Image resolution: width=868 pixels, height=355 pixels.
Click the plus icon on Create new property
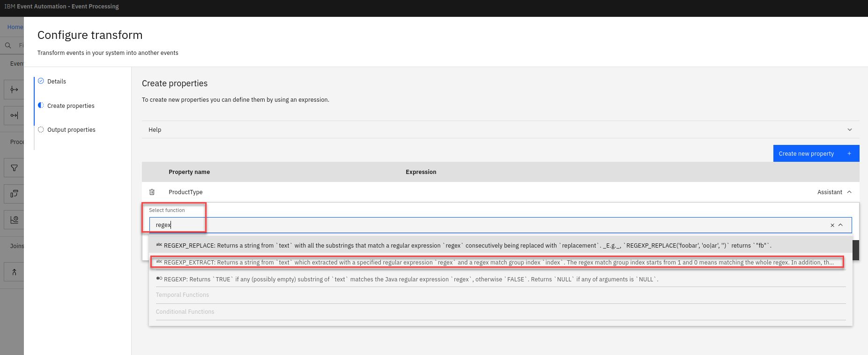pos(849,154)
